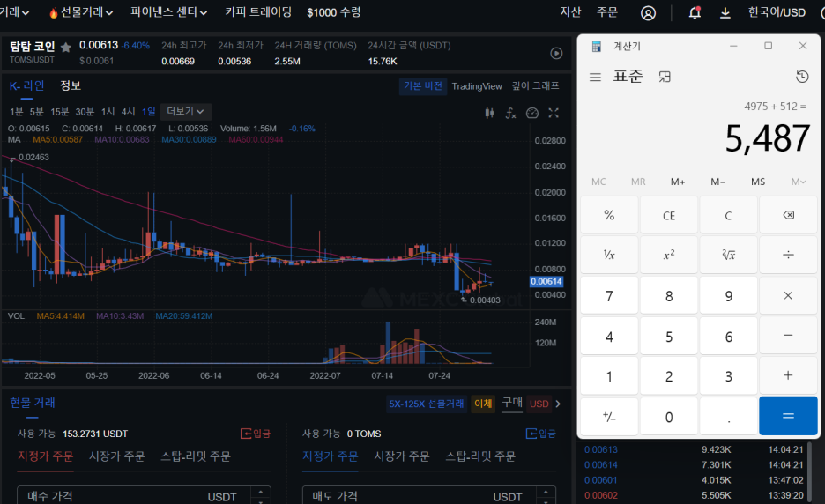This screenshot has width=825, height=504.
Task: Click the $1000 수령 link
Action: coord(334,12)
